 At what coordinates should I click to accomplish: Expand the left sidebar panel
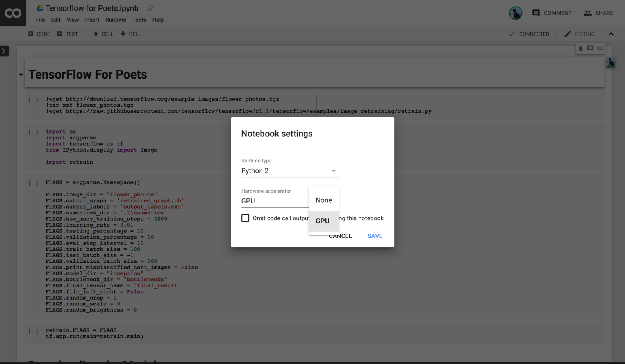[x=4, y=51]
